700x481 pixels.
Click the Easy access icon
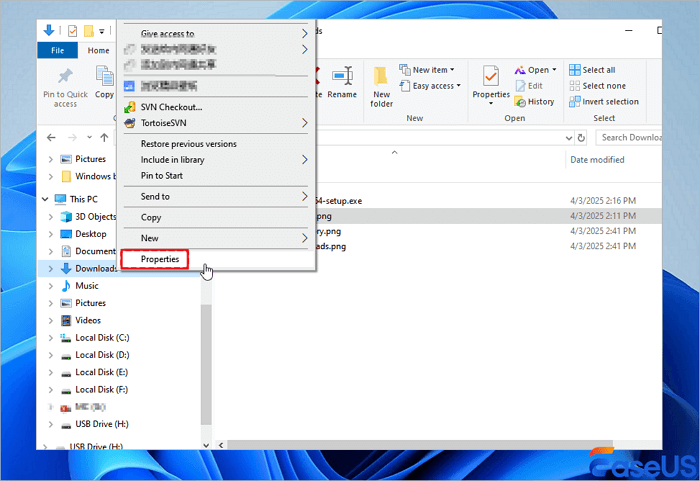coord(404,86)
